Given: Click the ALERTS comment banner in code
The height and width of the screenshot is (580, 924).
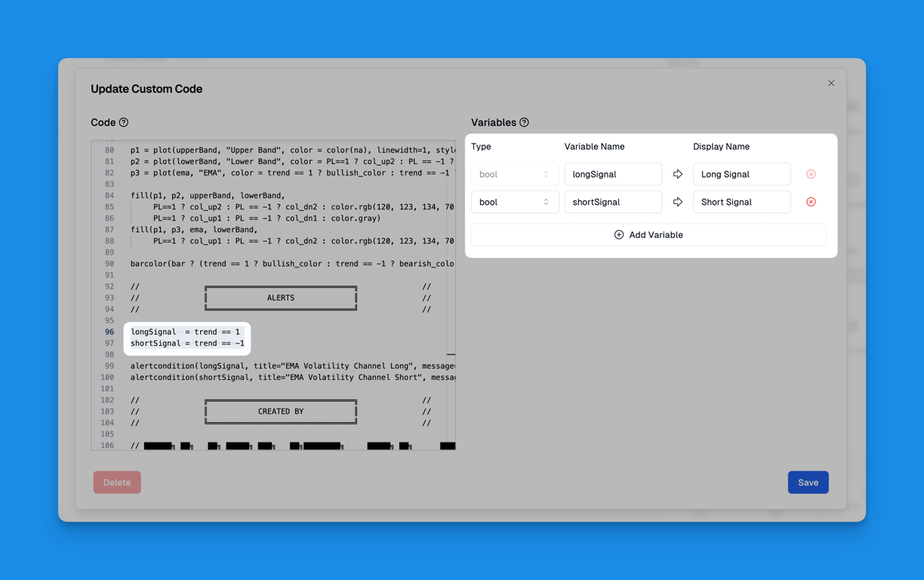Looking at the screenshot, I should coord(281,298).
